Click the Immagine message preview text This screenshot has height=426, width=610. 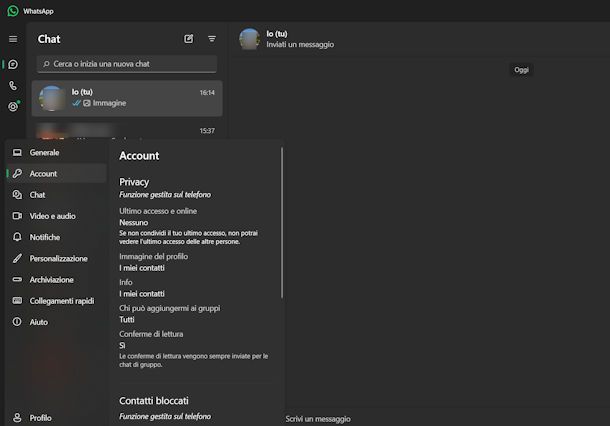click(109, 103)
